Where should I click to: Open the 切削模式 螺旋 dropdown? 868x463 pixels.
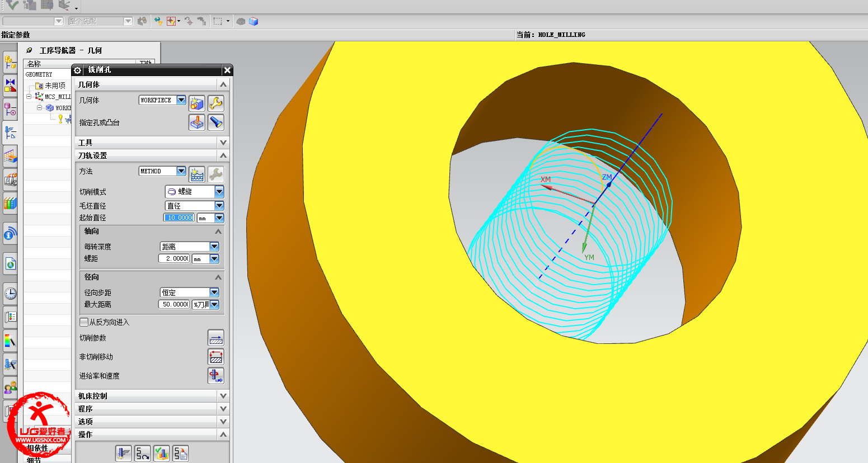coord(219,191)
